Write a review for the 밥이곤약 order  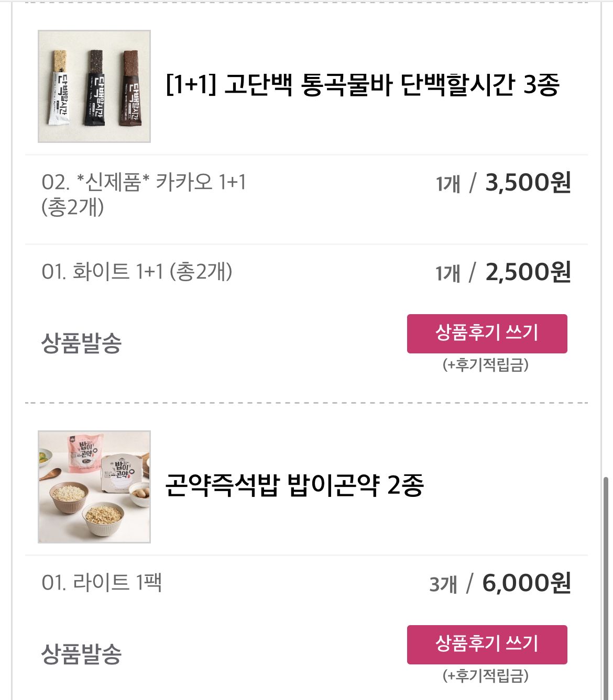pyautogui.click(x=487, y=645)
